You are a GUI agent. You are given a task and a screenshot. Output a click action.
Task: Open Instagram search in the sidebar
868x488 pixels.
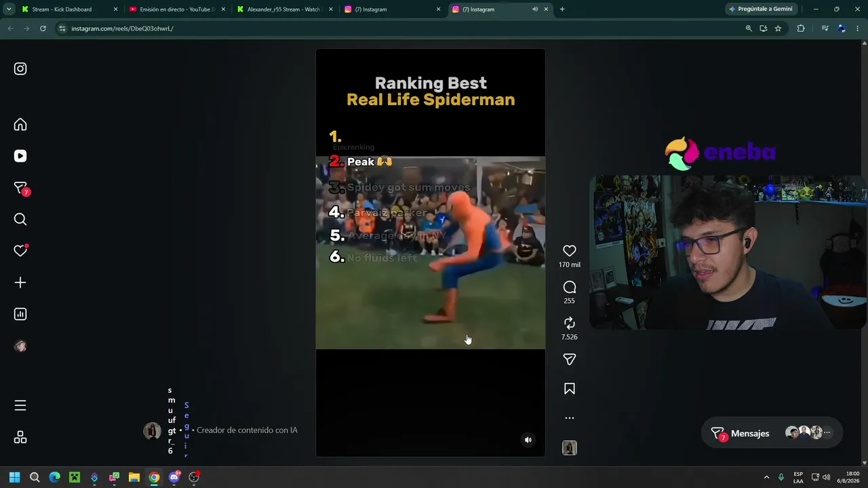[x=20, y=219]
